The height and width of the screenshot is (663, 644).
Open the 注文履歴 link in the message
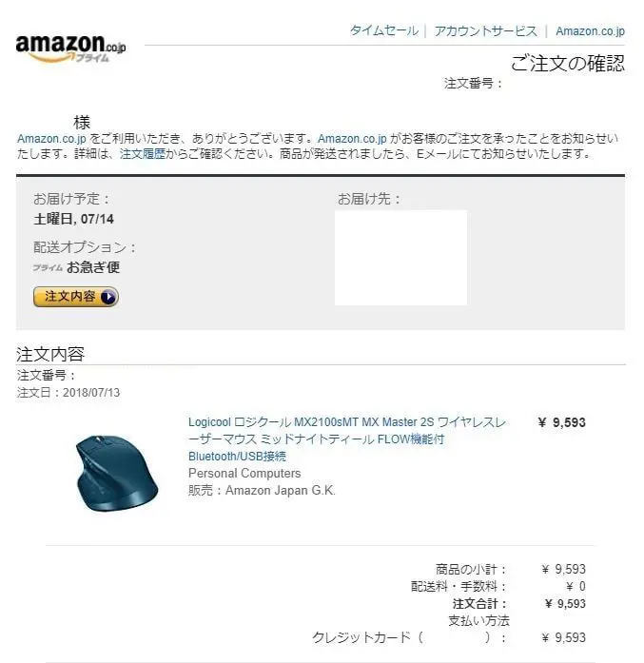click(143, 154)
